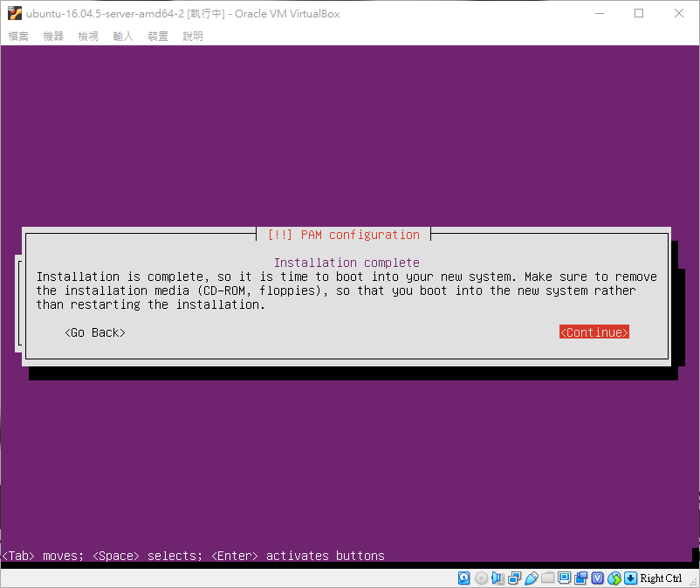Click the display settings status icon
This screenshot has height=588, width=700.
tap(565, 578)
